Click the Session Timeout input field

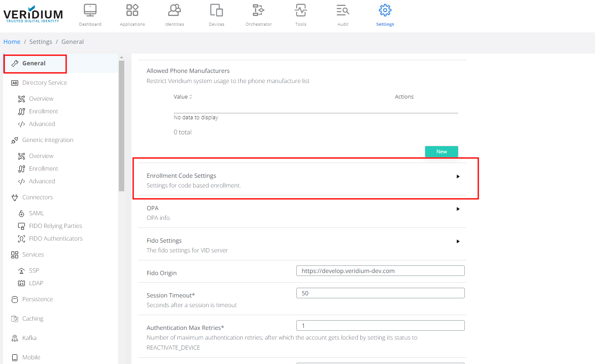point(380,293)
